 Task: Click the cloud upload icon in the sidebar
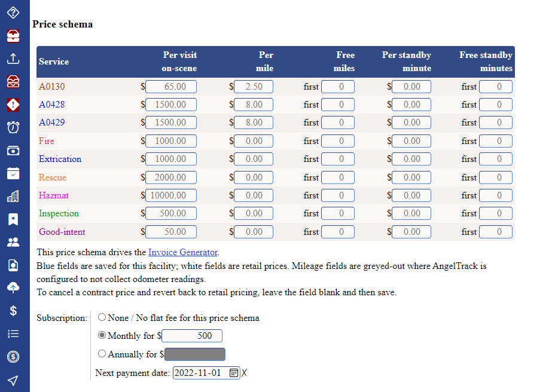(x=13, y=287)
